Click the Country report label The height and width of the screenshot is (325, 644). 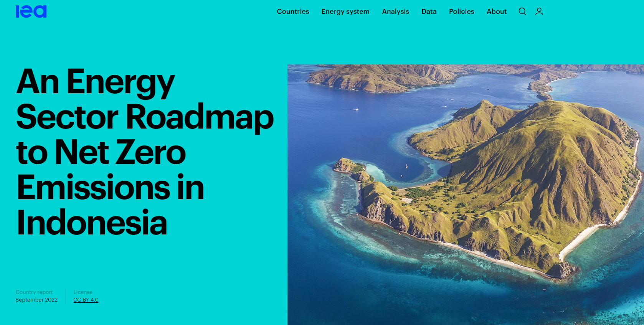tap(34, 292)
